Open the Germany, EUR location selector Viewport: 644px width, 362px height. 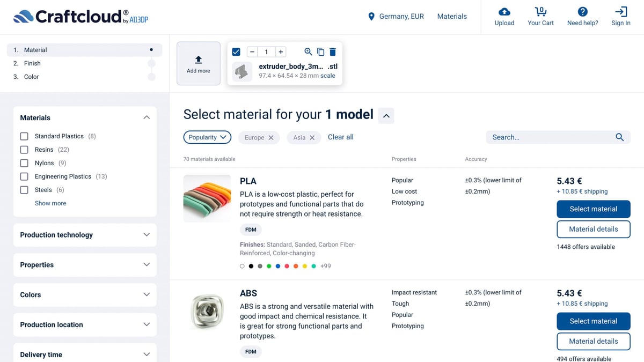[x=396, y=17]
